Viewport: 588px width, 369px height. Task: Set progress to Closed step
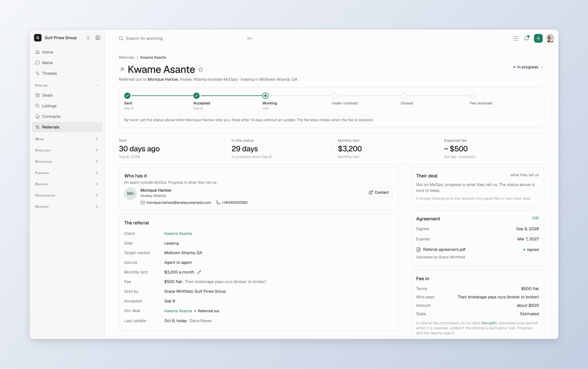tap(404, 96)
